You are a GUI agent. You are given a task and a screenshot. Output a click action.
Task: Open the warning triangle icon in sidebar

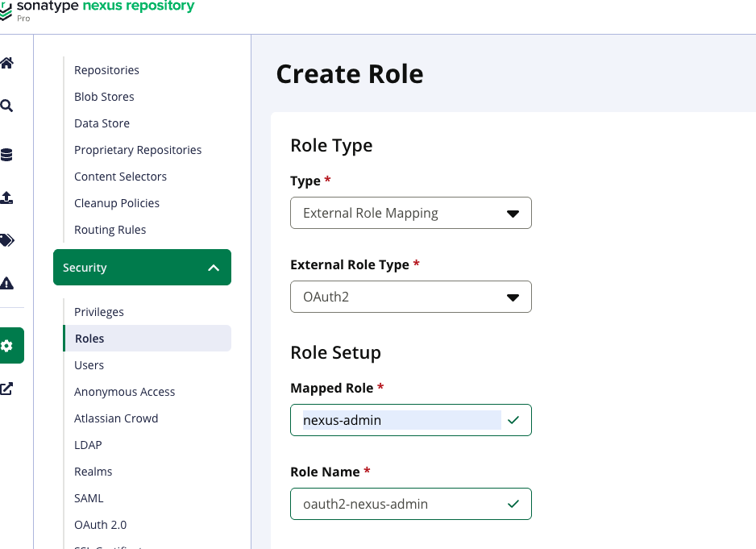pyautogui.click(x=6, y=283)
